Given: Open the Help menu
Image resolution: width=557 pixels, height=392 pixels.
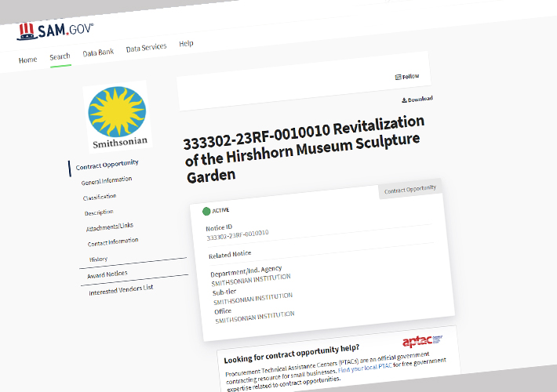Looking at the screenshot, I should click(x=186, y=44).
